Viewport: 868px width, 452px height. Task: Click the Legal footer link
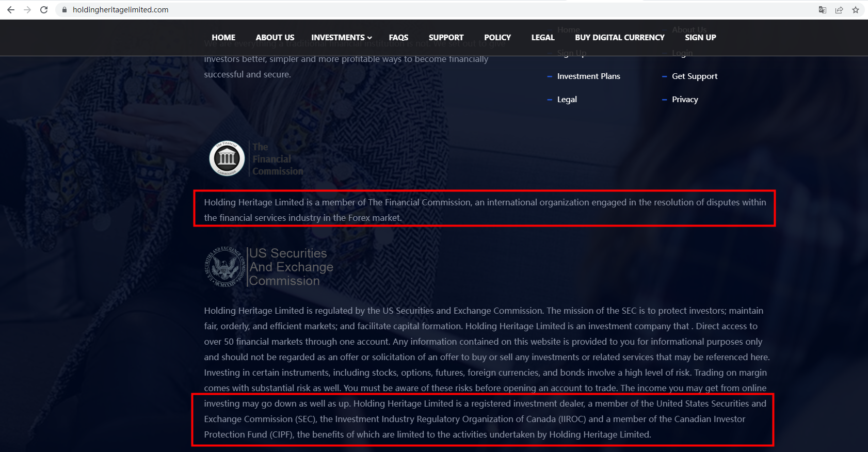point(567,100)
